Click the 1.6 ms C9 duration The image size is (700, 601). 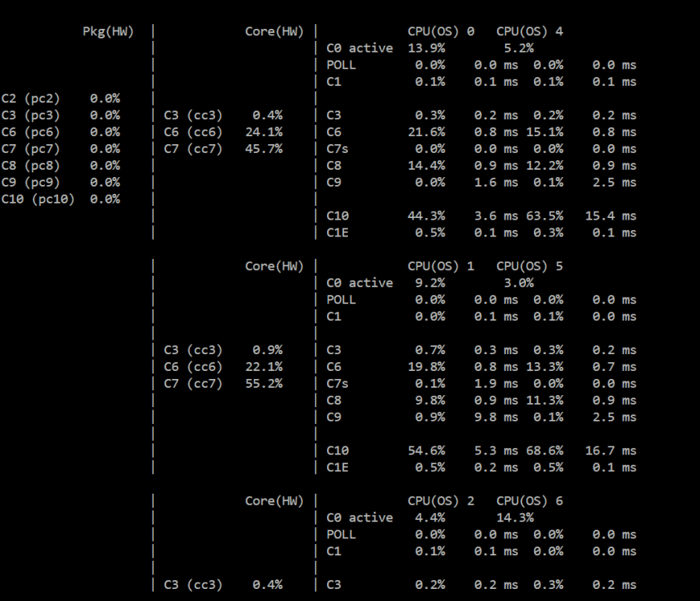(496, 183)
